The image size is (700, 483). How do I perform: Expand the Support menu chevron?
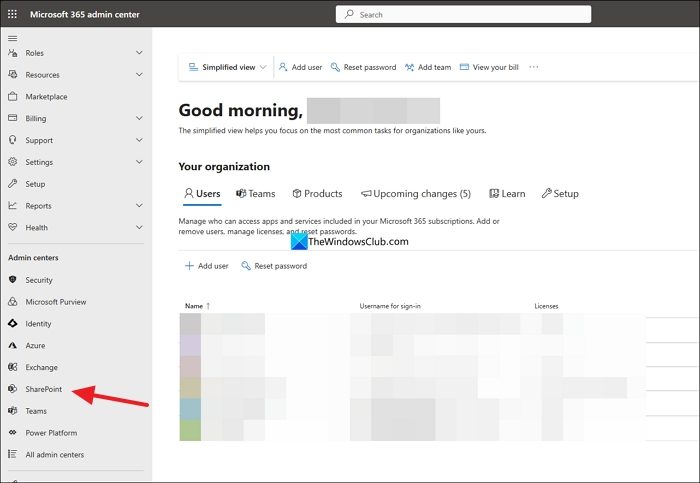click(x=139, y=140)
